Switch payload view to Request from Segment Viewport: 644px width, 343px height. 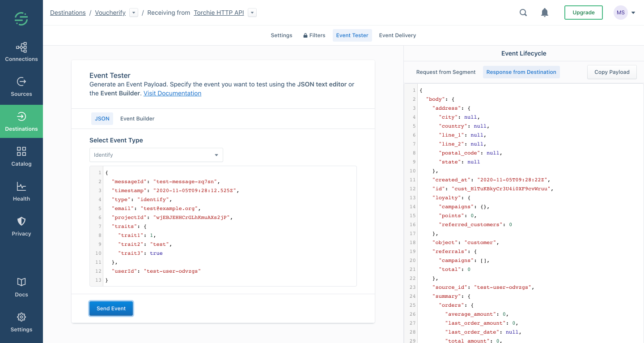pos(446,71)
